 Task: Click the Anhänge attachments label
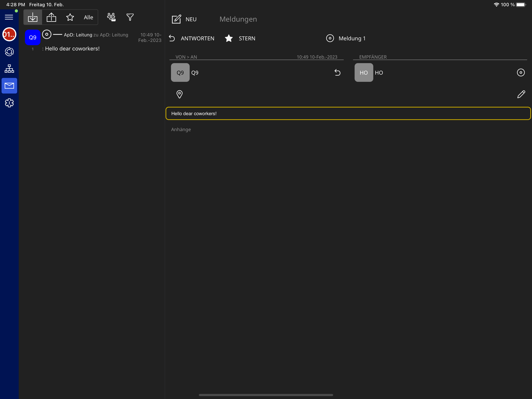[181, 130]
